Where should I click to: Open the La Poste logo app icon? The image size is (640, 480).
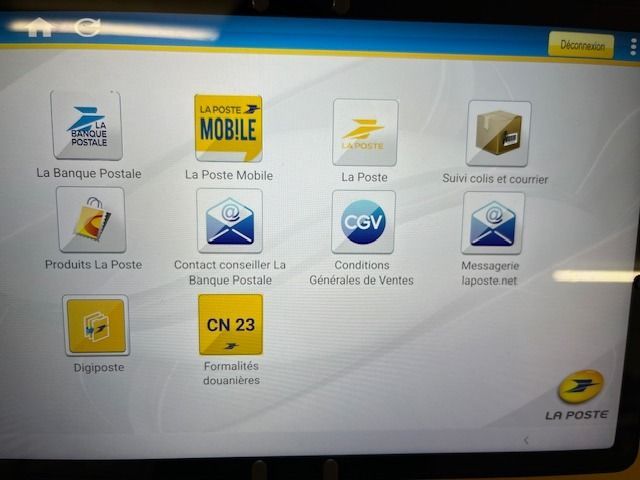point(364,132)
